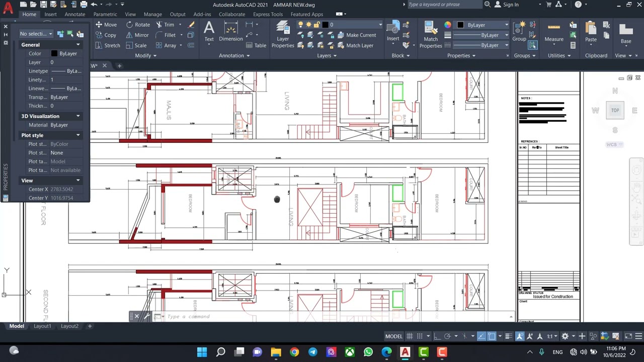Toggle object snap tracking in status bar

481,336
